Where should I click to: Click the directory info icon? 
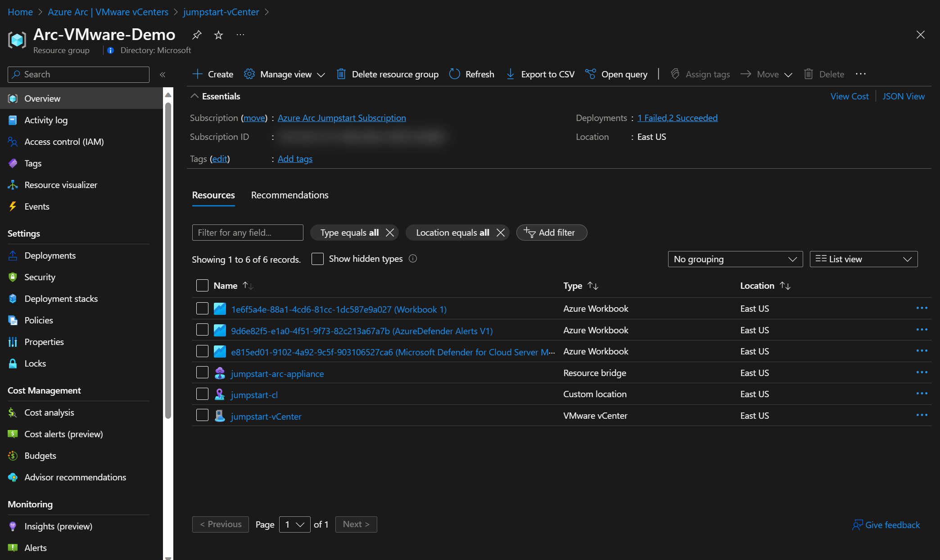(110, 50)
